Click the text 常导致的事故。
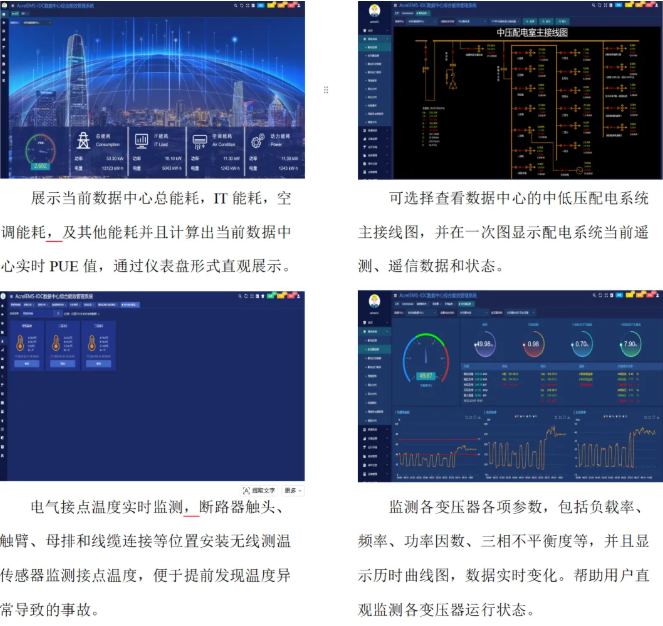Screen dimensions: 663x626 point(49,610)
